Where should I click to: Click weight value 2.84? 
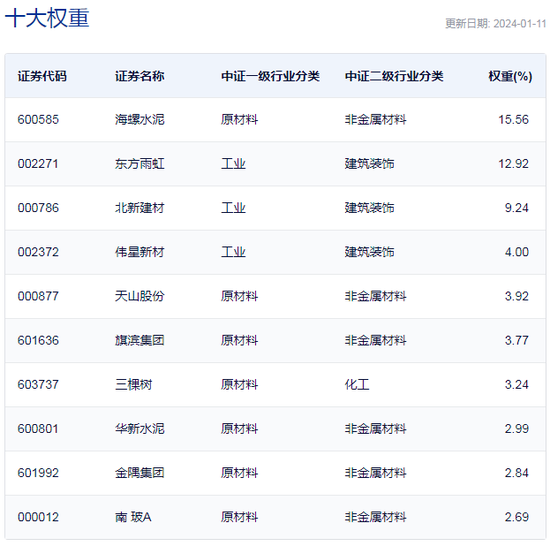(516, 473)
